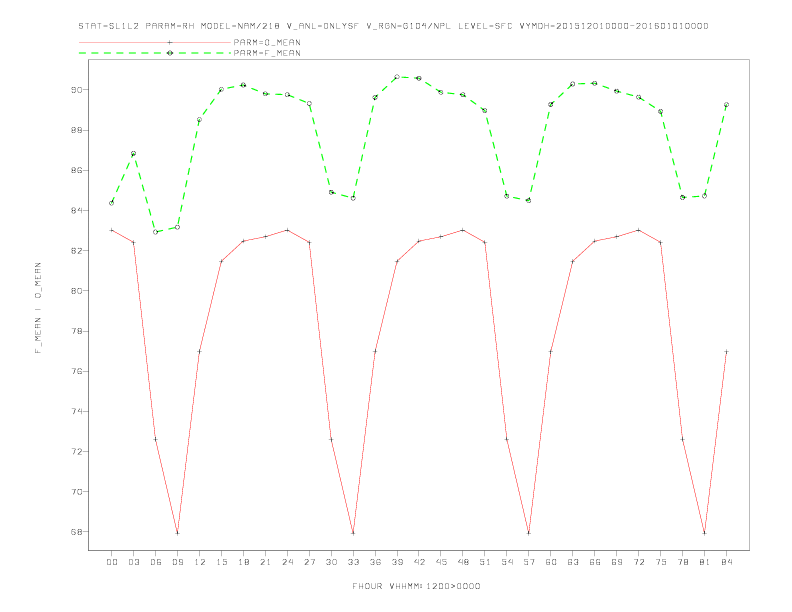This screenshot has height=612, width=792.
Task: Click the y-axis tick label 88
Action: [x=76, y=130]
